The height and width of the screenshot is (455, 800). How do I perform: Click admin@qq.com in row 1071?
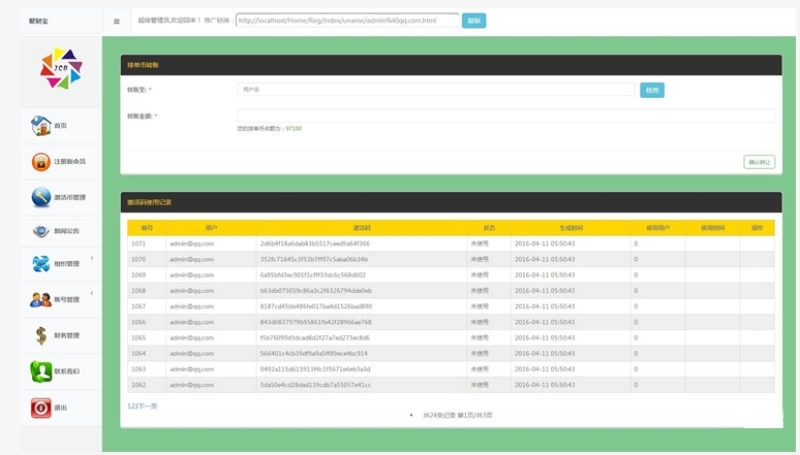tap(192, 244)
